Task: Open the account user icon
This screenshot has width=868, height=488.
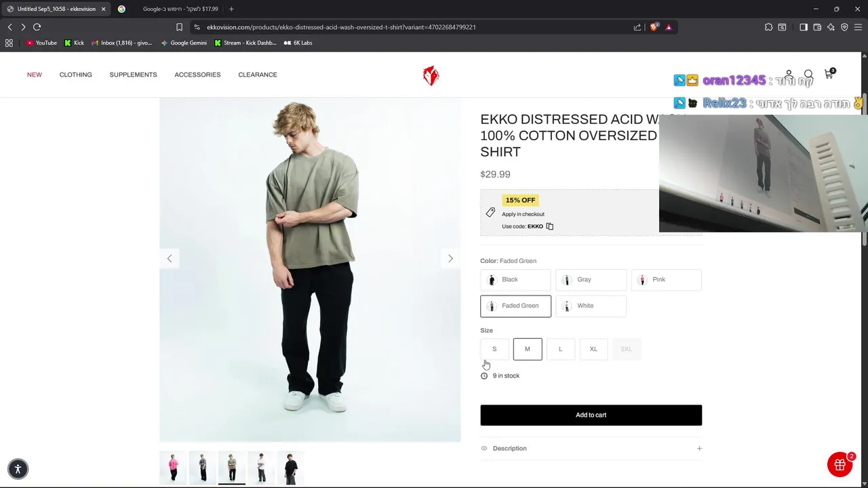Action: (789, 74)
